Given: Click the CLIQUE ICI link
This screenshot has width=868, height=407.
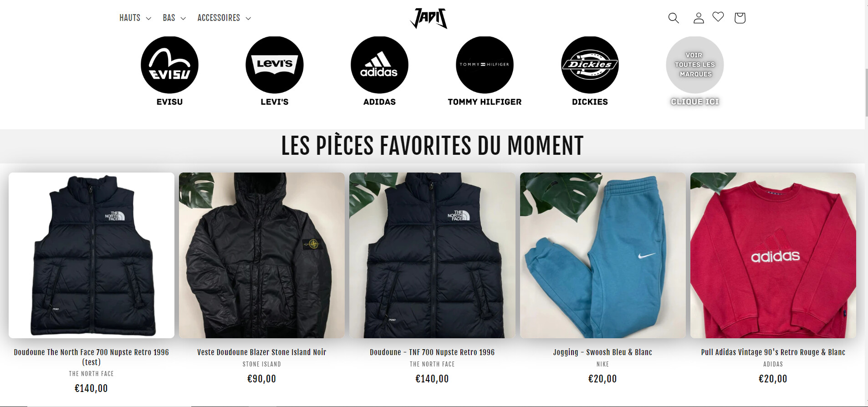Looking at the screenshot, I should (695, 102).
